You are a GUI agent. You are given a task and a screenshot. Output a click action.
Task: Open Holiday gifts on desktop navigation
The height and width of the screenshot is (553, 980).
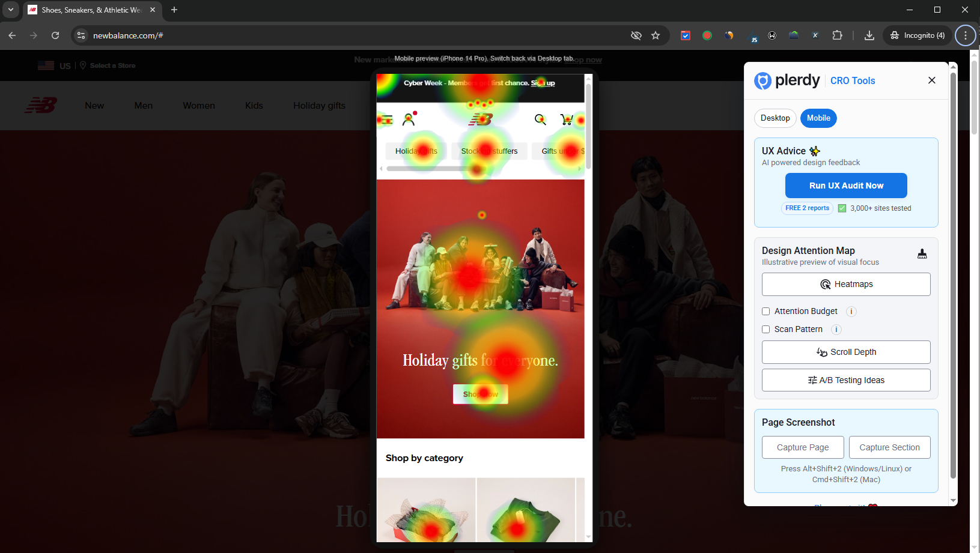click(319, 106)
